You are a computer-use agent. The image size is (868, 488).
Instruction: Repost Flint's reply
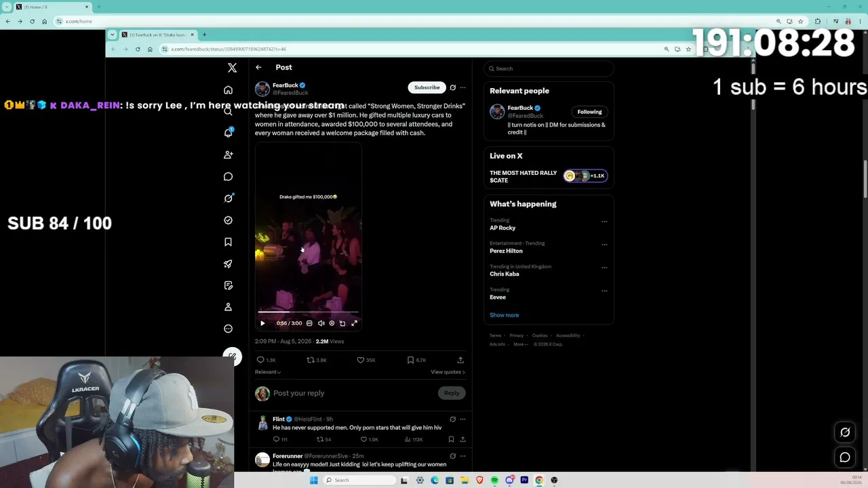coord(323,439)
